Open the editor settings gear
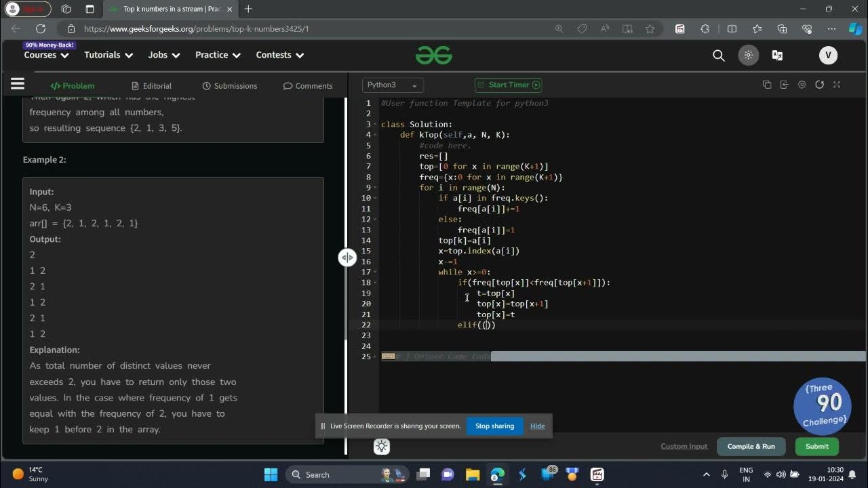This screenshot has width=868, height=488. click(x=802, y=85)
